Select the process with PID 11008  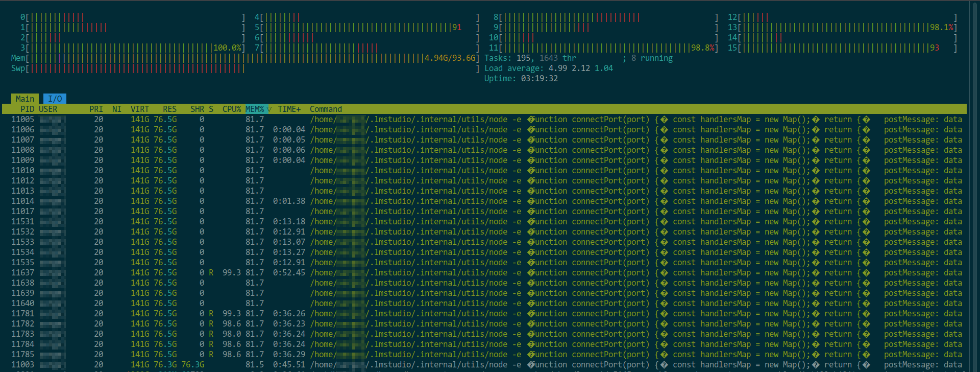pos(484,150)
